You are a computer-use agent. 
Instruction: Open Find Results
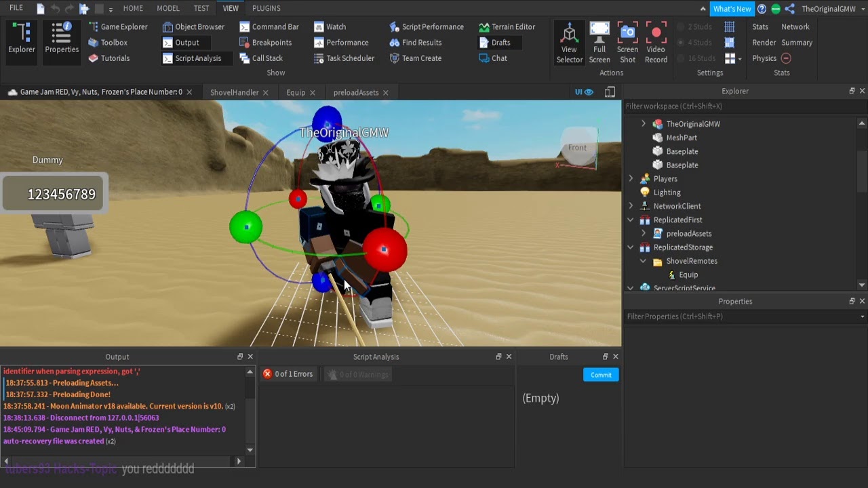click(416, 43)
